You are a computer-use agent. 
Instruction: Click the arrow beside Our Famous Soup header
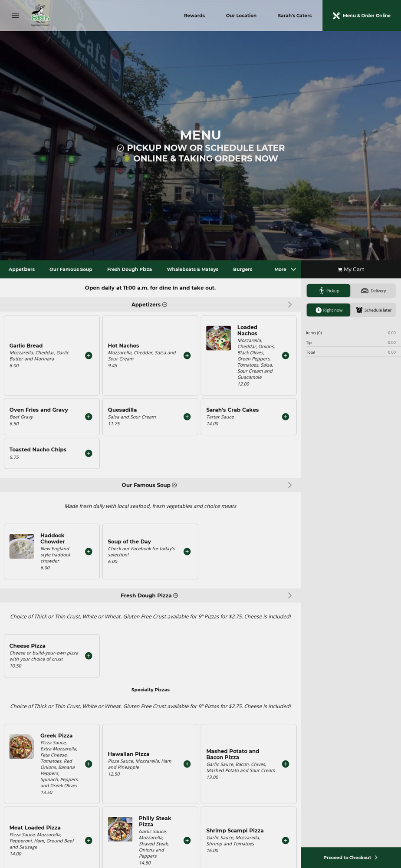point(290,485)
